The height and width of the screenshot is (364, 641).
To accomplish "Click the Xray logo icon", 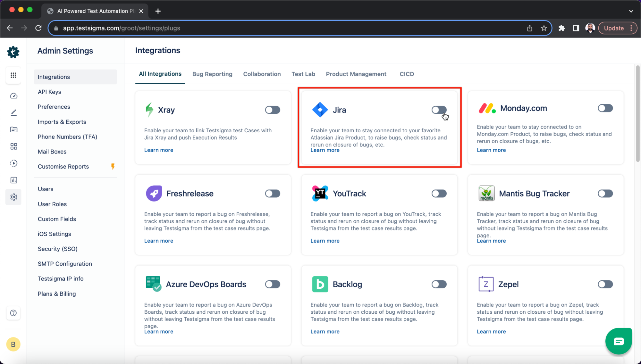I will (149, 110).
